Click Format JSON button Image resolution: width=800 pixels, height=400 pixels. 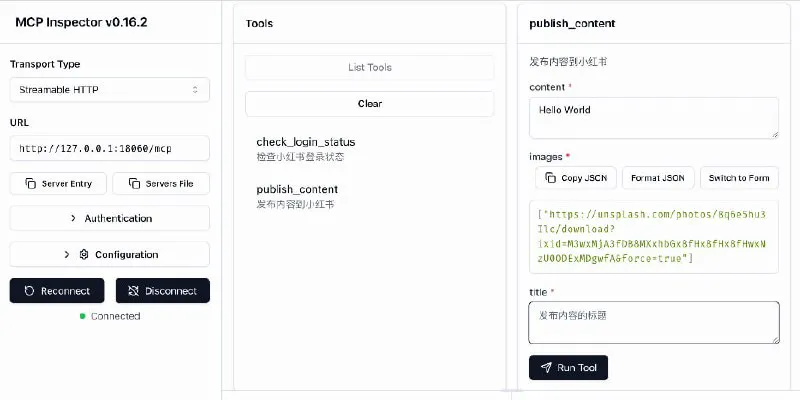[658, 178]
